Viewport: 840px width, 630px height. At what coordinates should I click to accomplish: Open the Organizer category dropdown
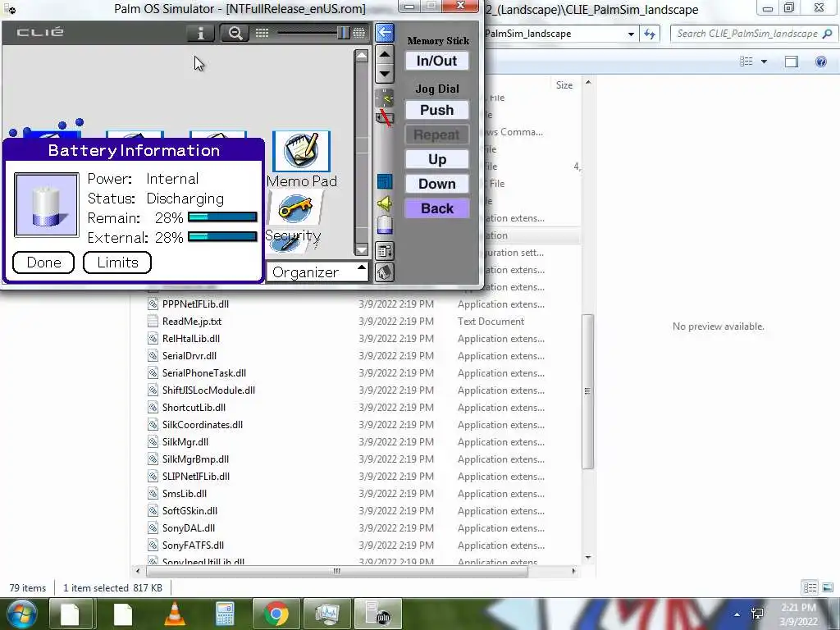[x=317, y=272]
